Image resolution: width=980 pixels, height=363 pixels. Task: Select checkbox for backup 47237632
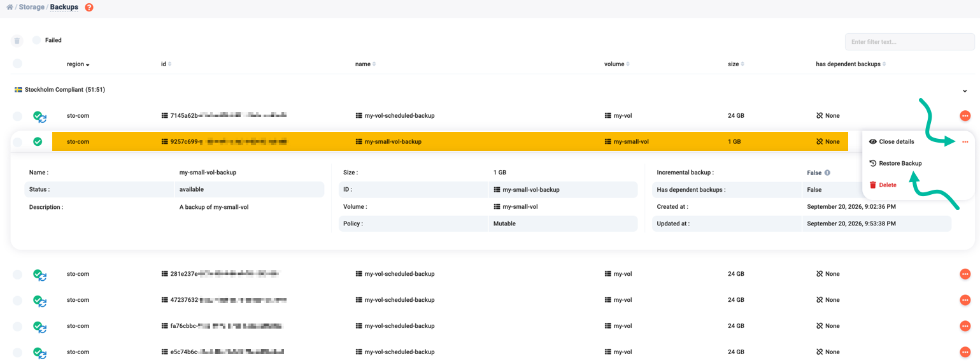click(17, 301)
